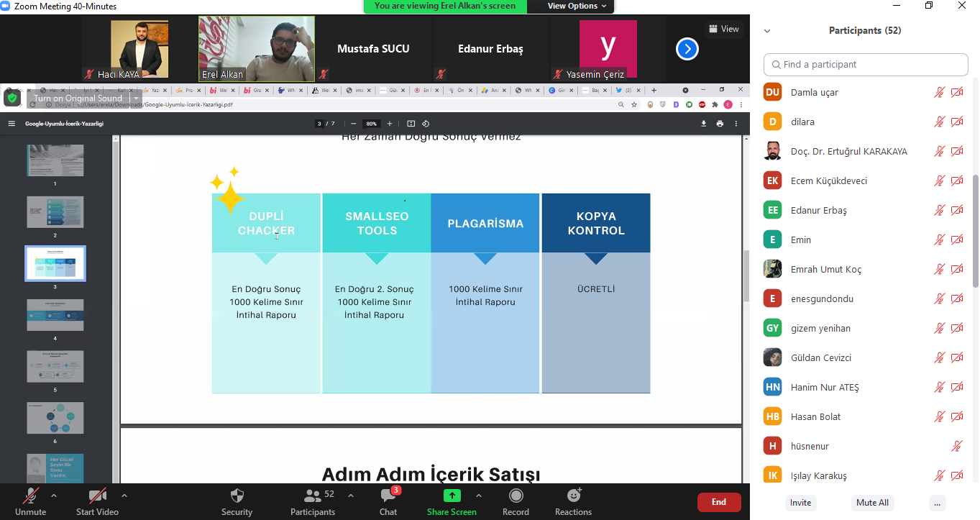Click the green Share Screen icon

pyautogui.click(x=452, y=496)
